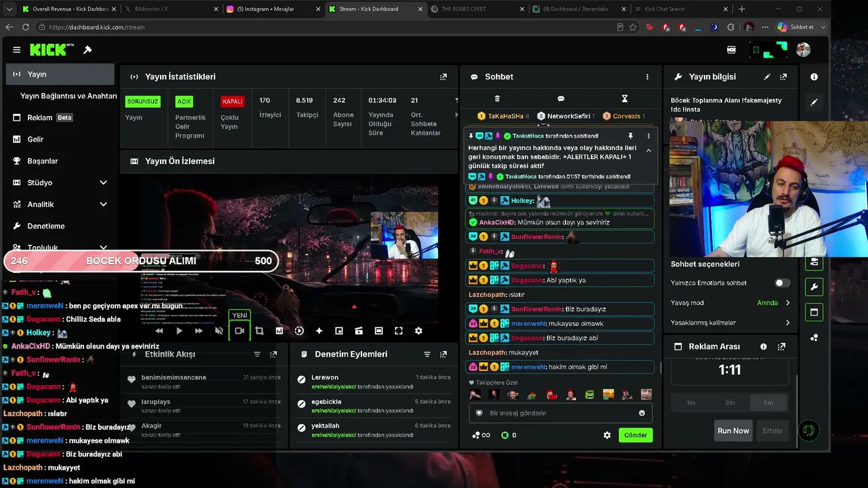
Task: Click benimismimsencene in Etkinlik Akışı
Action: [174, 378]
